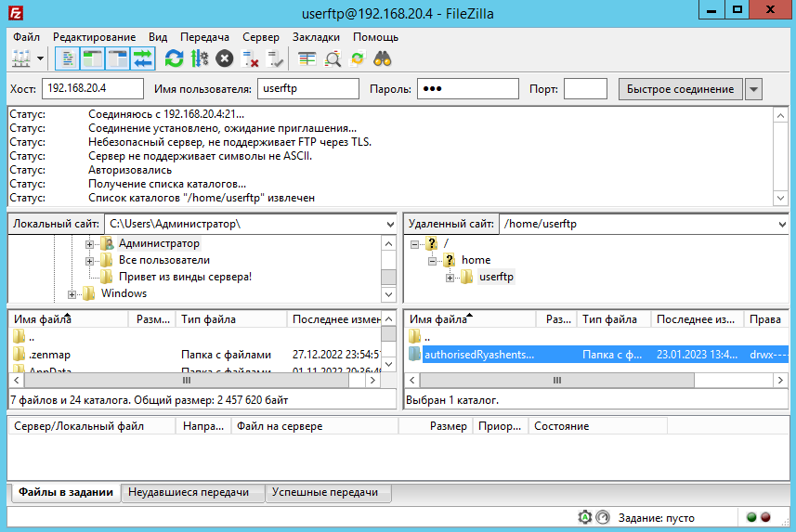The image size is (796, 532).
Task: Open the Файл menu
Action: (x=26, y=37)
